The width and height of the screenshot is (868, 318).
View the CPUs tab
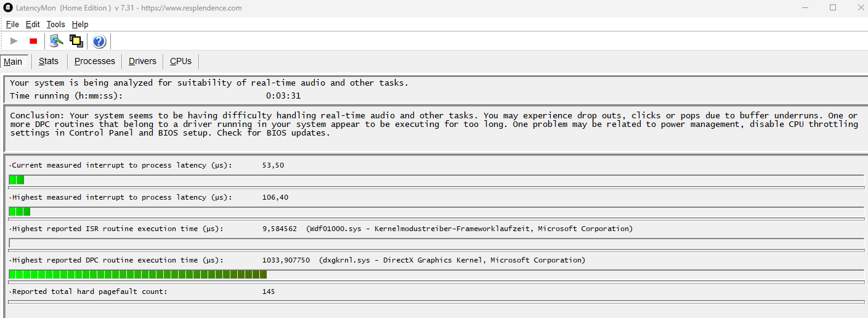coord(181,62)
